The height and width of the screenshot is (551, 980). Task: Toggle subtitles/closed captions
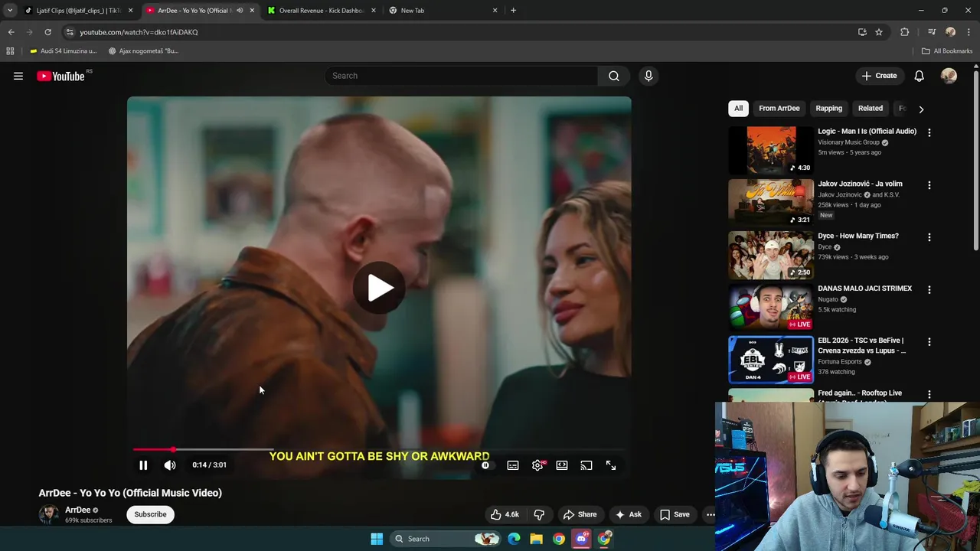[x=513, y=465]
